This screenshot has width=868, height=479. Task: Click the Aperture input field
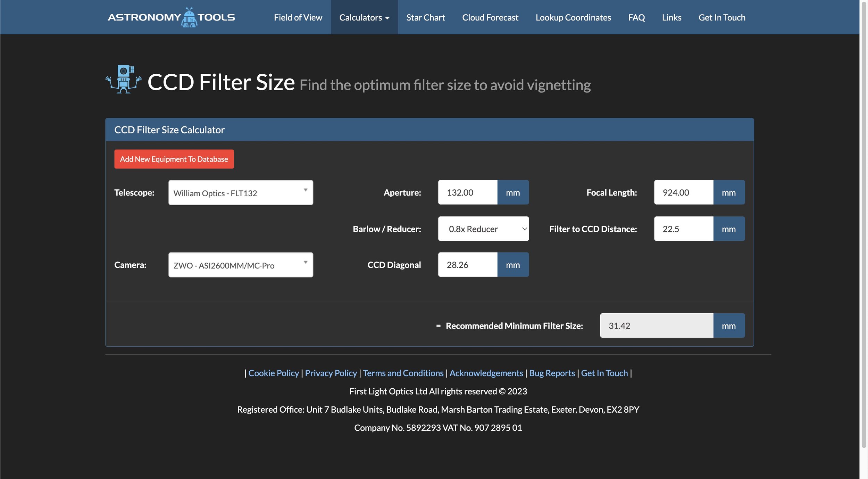pos(468,192)
